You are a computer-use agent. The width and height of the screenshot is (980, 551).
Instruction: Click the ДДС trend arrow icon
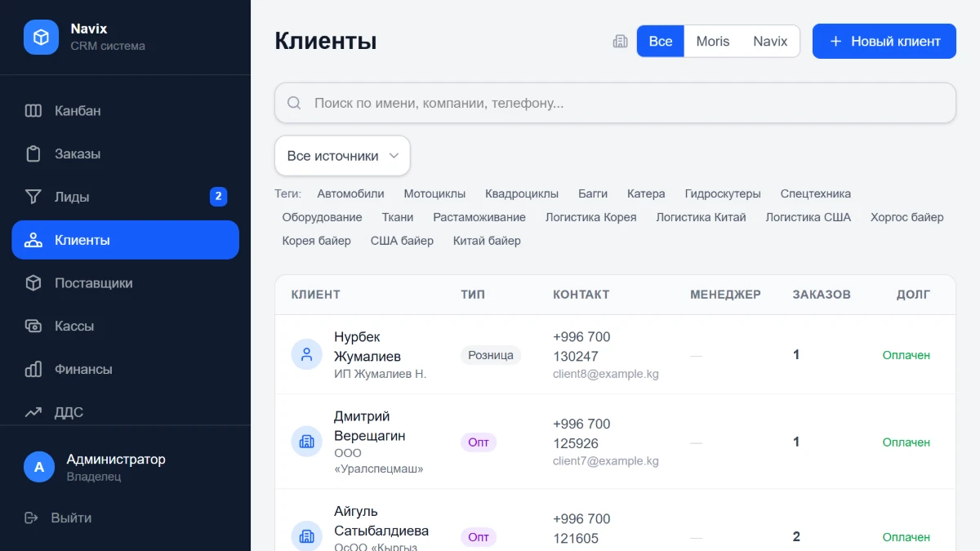click(x=33, y=412)
